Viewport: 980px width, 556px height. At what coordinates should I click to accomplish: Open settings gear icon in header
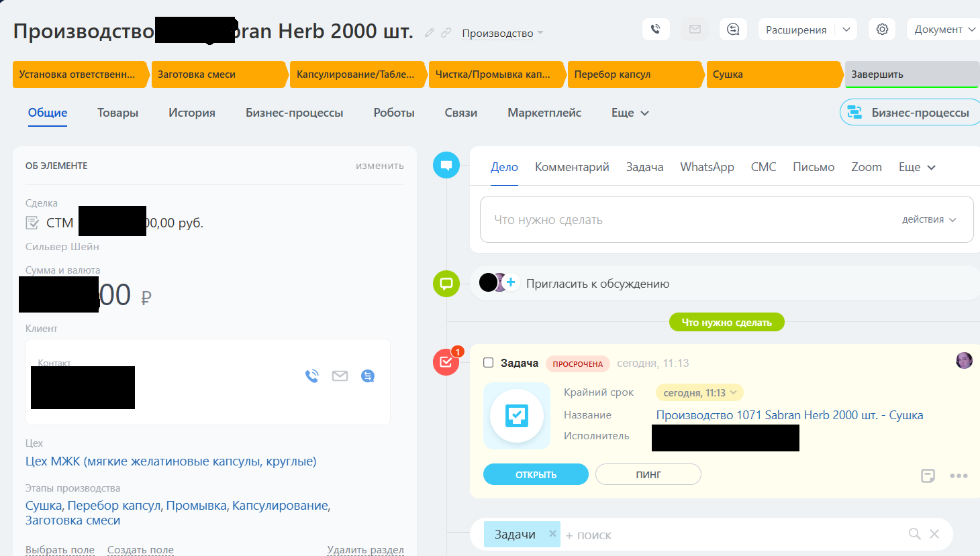[x=882, y=30]
